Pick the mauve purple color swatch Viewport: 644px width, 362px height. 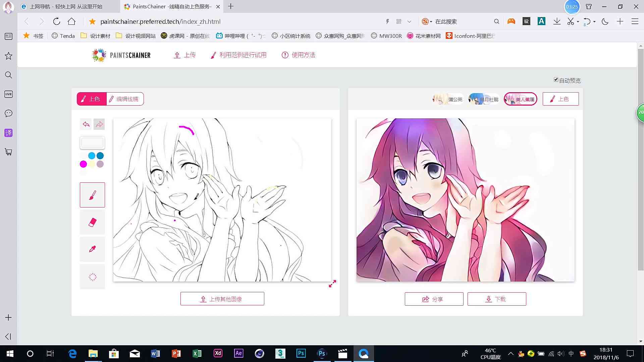point(100,164)
